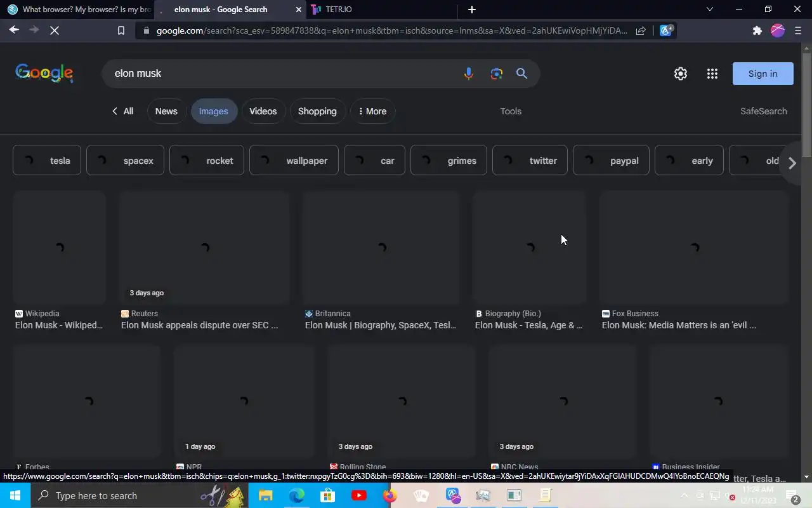Open Solitaire cards app in taskbar
Viewport: 812px width, 508px height.
click(x=421, y=495)
